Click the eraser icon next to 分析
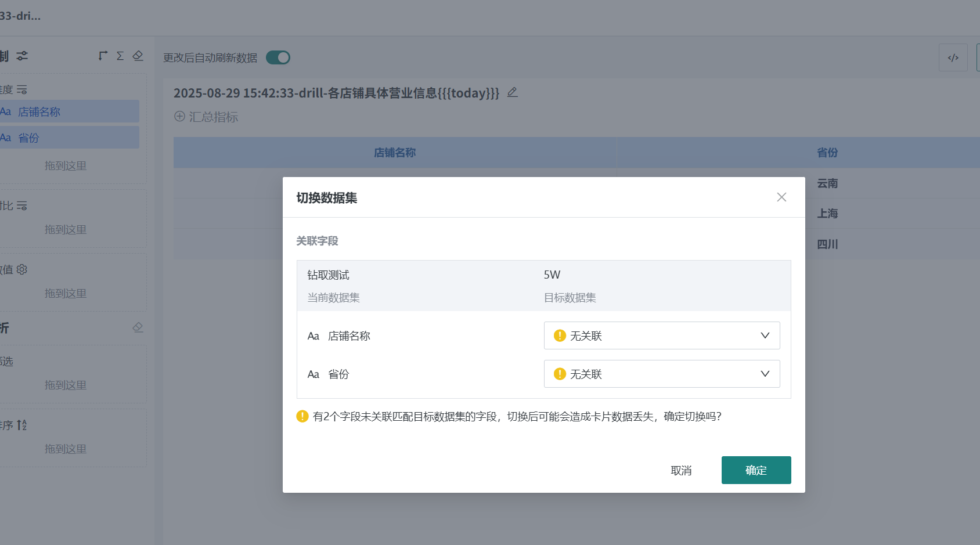Image resolution: width=980 pixels, height=545 pixels. tap(138, 327)
